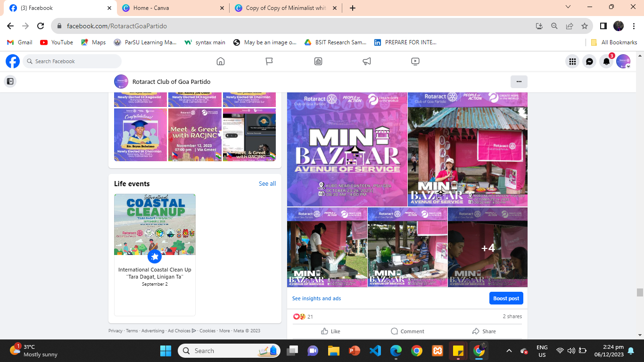Go back to the previous page
Image resolution: width=644 pixels, height=362 pixels.
click(10, 26)
